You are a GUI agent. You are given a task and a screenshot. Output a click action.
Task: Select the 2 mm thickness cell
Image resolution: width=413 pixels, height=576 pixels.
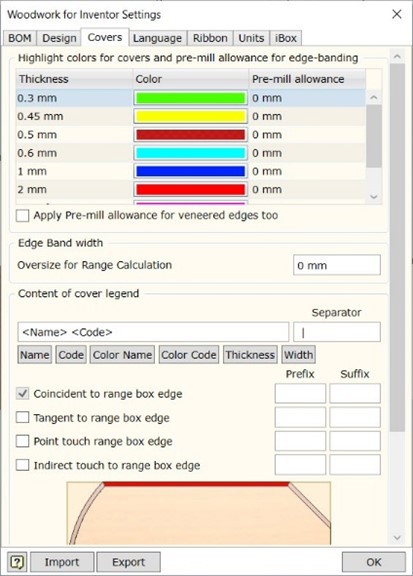74,190
